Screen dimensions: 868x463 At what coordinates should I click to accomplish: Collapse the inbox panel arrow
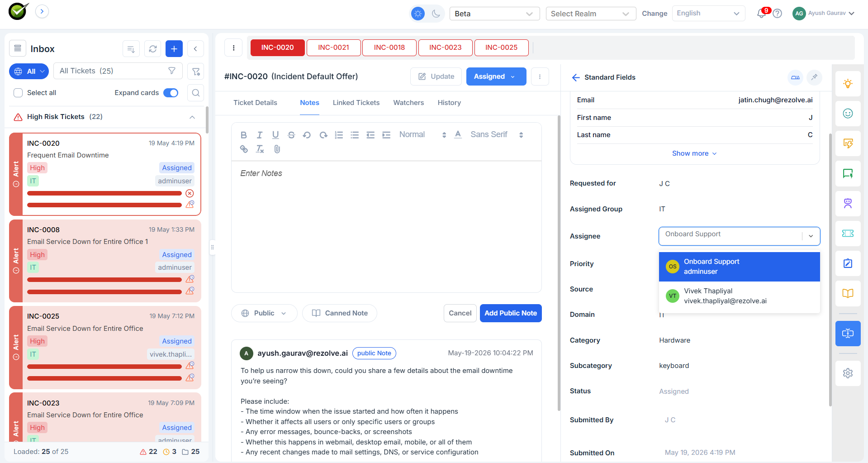195,49
